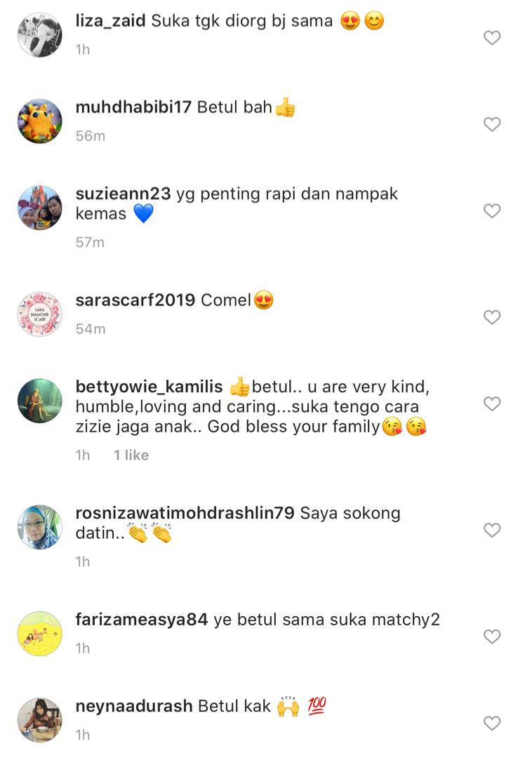Heart rosnizawatimohdrashlin79's Saya sokong comment
The width and height of the screenshot is (532, 758).
(x=492, y=531)
